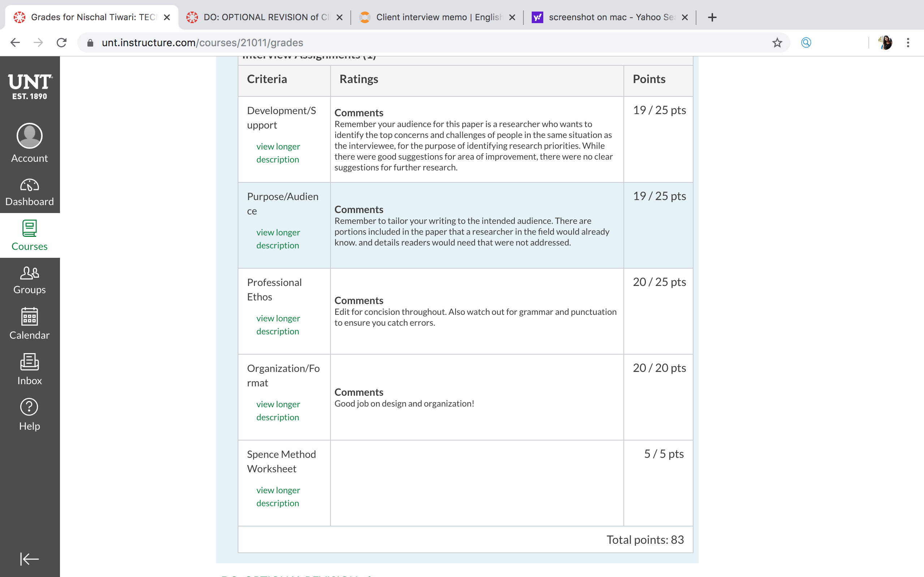Collapse the global navigation sidebar
Viewport: 924px width, 577px height.
[29, 559]
